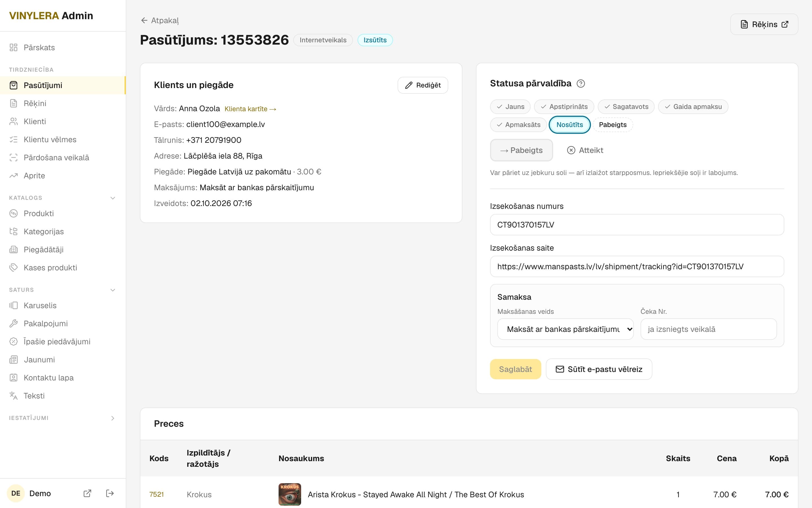812x508 pixels.
Task: Go back using the Atpakaļ link
Action: [x=160, y=21]
